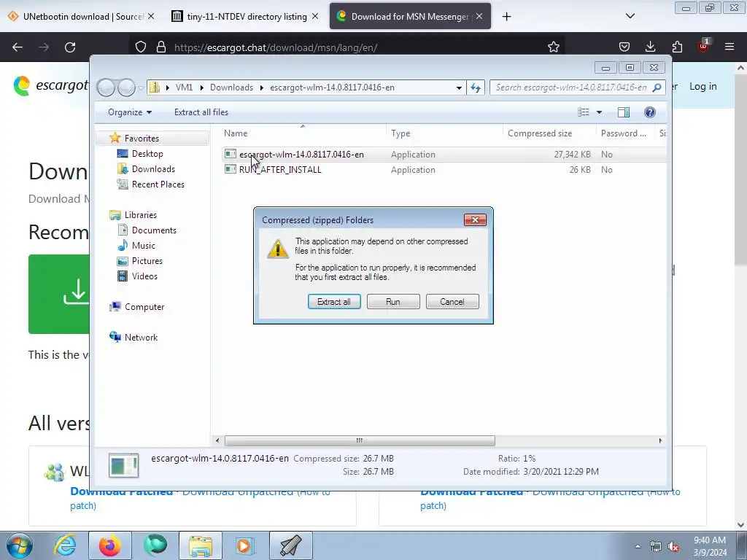The image size is (747, 560).
Task: Select the RUN_AFTER_INSTALL file
Action: tap(280, 169)
